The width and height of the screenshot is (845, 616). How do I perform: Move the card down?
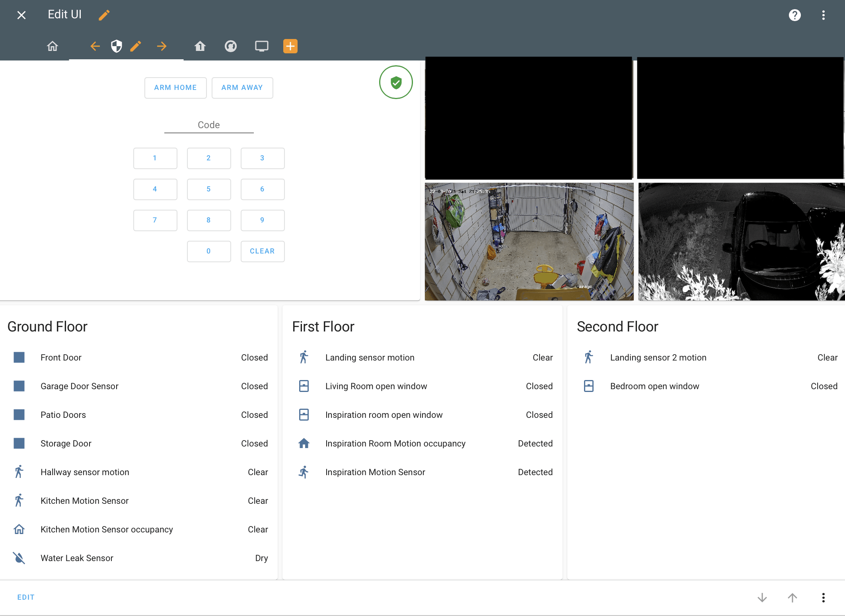pos(762,598)
